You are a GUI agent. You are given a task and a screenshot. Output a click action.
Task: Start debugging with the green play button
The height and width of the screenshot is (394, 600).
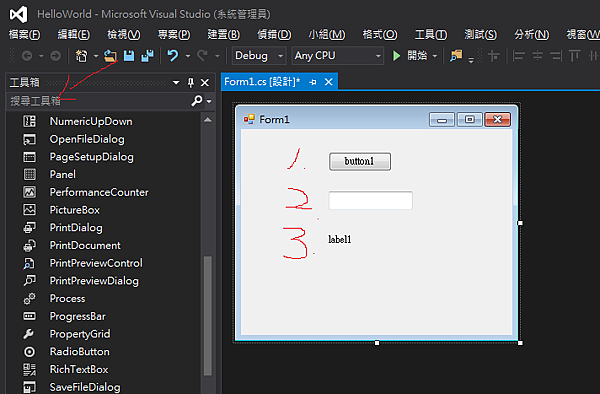coord(397,56)
